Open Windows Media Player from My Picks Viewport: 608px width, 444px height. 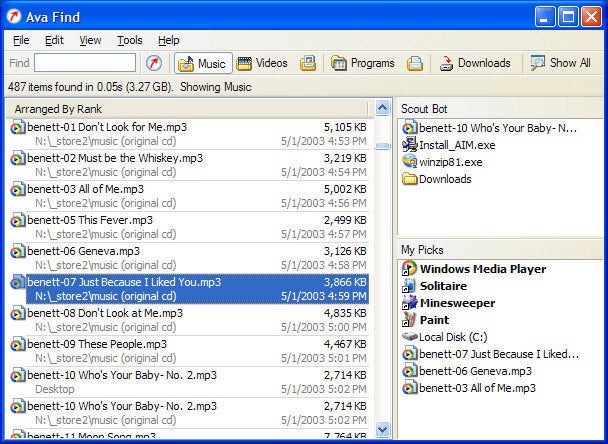pos(482,269)
